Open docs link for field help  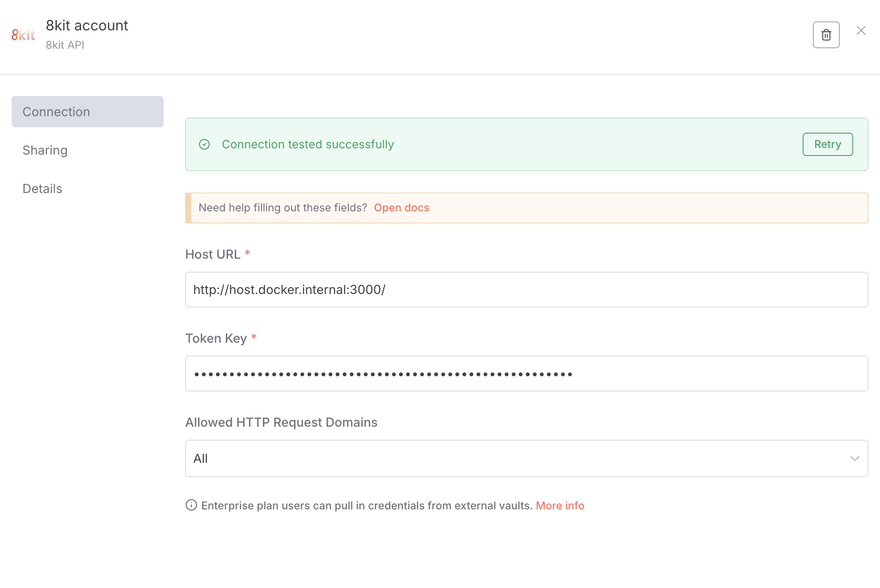pyautogui.click(x=402, y=208)
